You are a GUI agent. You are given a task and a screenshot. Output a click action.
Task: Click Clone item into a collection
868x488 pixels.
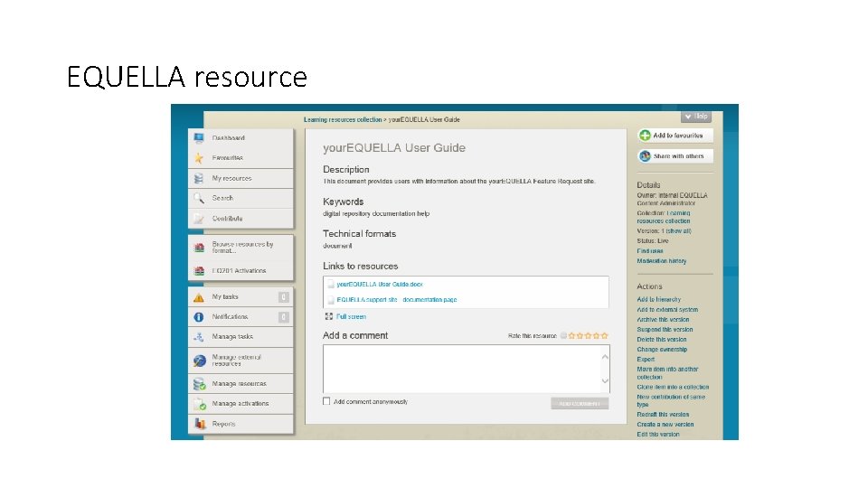673,388
